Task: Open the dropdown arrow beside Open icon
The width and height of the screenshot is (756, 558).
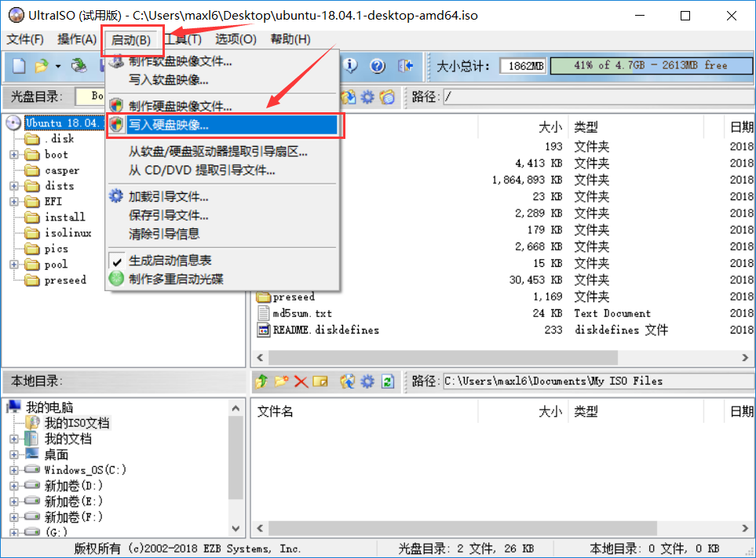Action: 58,66
